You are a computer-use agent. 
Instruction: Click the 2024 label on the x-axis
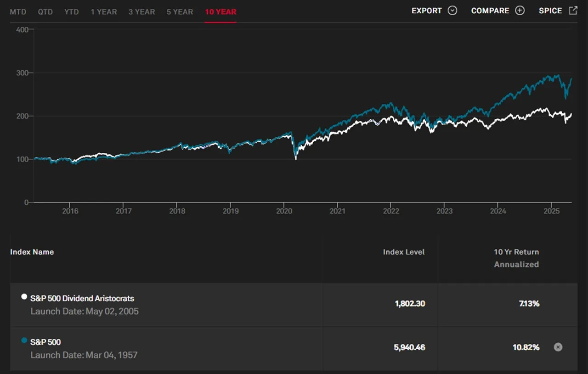498,211
